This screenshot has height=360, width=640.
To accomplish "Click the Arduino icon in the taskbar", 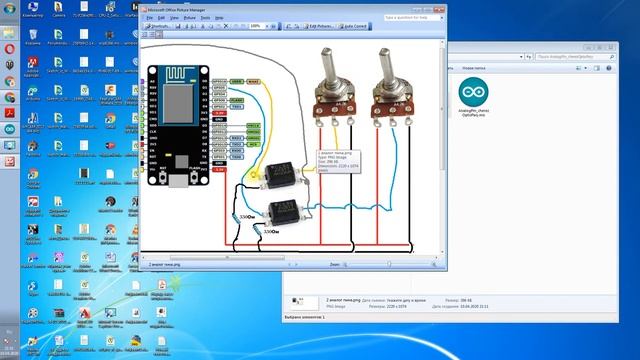I will click(x=9, y=129).
